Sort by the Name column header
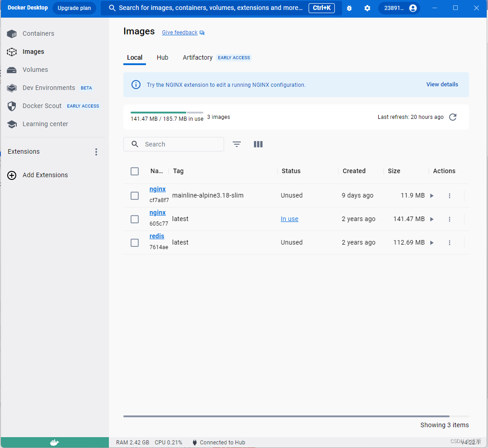The width and height of the screenshot is (488, 448). click(156, 171)
